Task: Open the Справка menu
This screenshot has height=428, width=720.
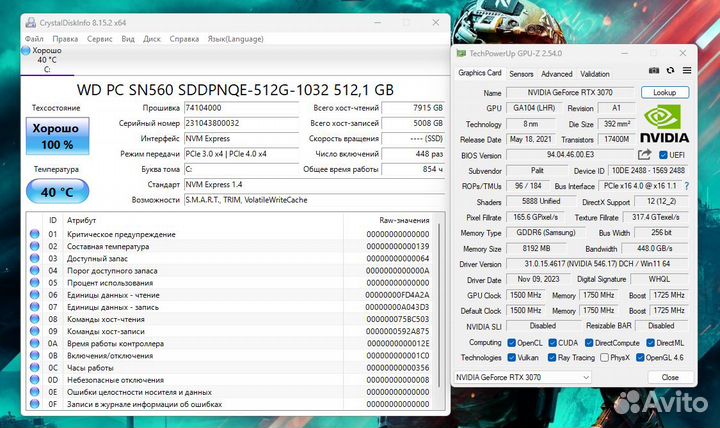Action: click(x=184, y=39)
